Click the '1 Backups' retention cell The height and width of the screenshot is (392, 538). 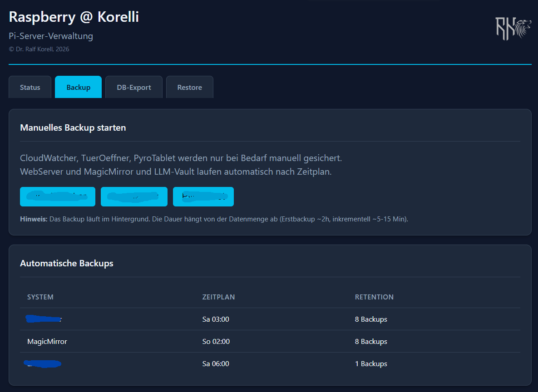pyautogui.click(x=371, y=363)
